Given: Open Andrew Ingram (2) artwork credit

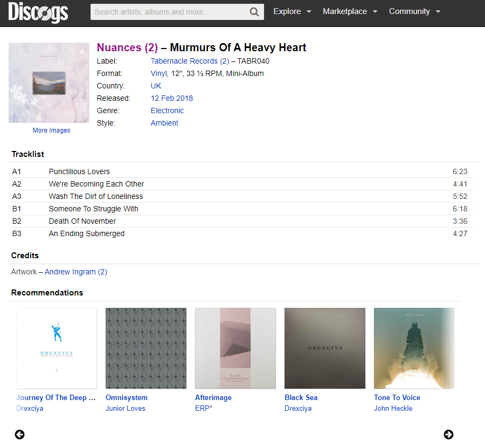Looking at the screenshot, I should [76, 272].
